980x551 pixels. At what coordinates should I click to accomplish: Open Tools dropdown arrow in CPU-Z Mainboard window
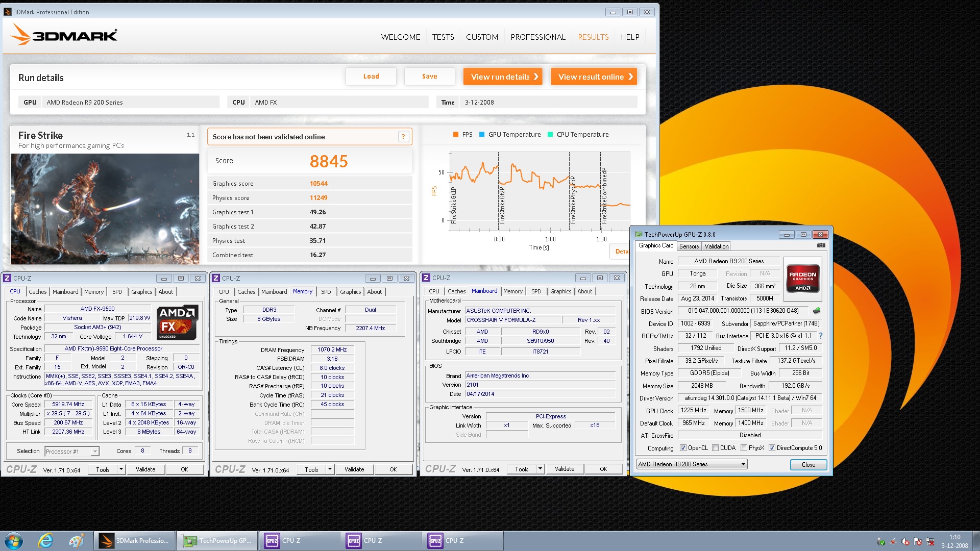(x=540, y=469)
